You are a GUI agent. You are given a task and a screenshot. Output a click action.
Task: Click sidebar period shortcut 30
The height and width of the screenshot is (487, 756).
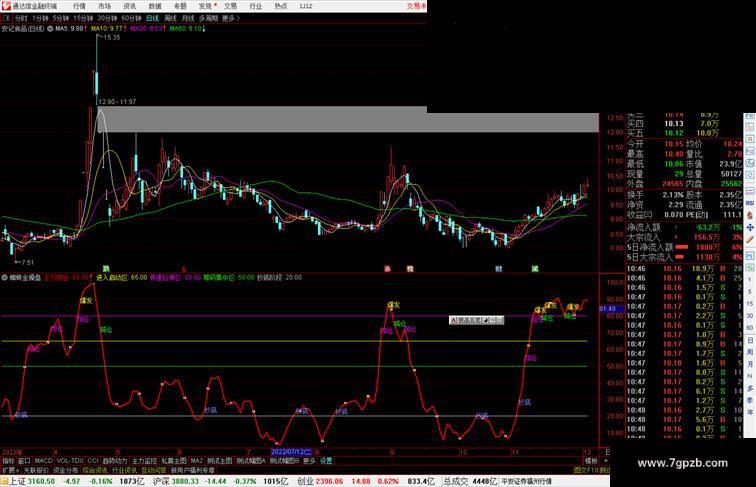tap(750, 316)
